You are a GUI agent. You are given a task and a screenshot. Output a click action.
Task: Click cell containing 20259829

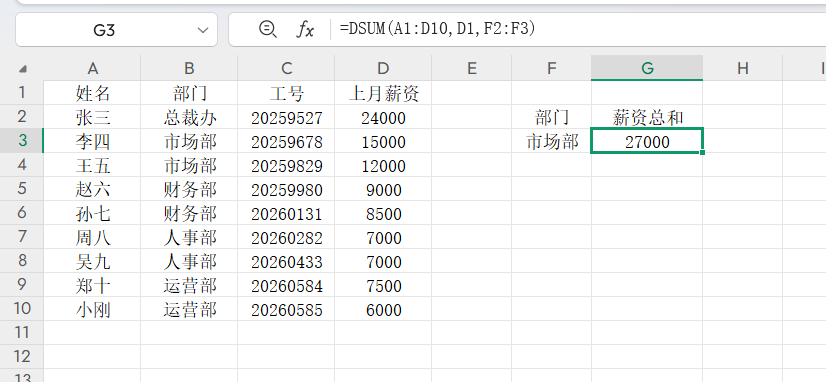pyautogui.click(x=286, y=165)
